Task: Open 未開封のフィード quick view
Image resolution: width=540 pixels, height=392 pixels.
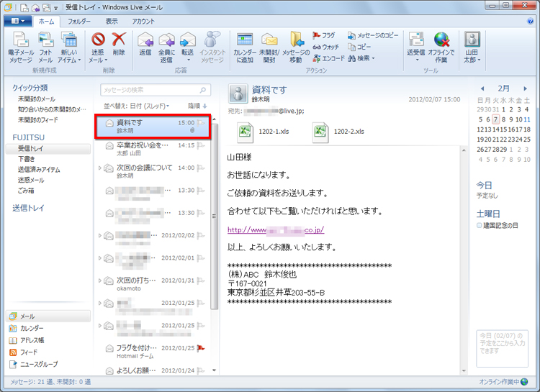Action: 38,120
